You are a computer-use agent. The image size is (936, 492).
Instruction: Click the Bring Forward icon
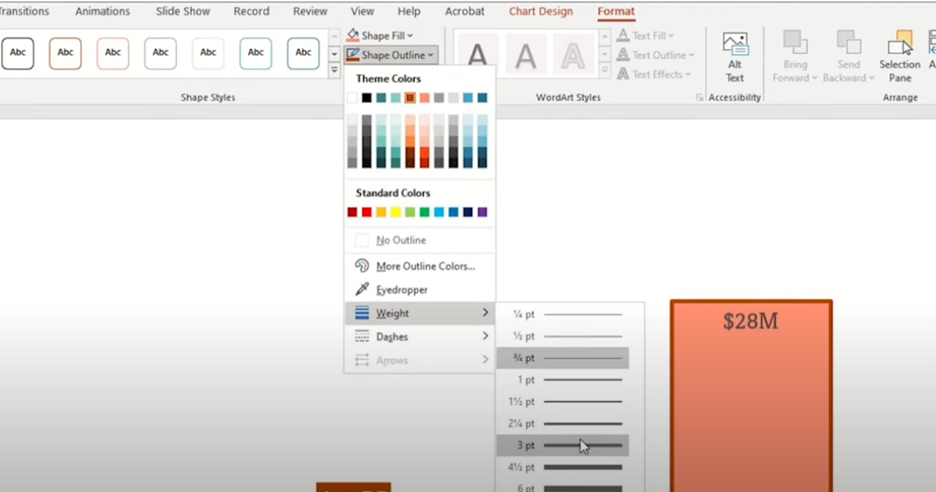click(795, 43)
